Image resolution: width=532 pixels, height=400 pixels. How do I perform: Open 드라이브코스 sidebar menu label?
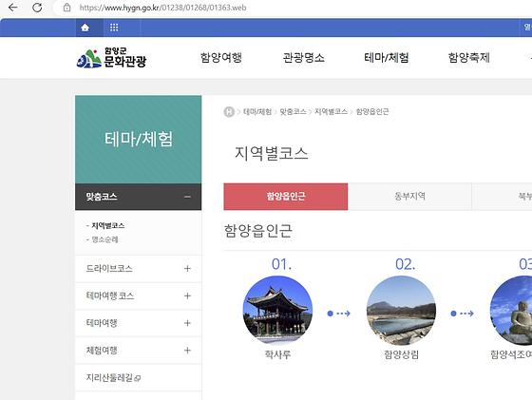[109, 268]
